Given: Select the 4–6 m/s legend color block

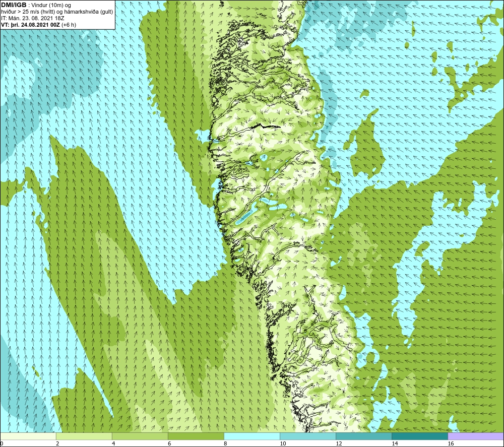Looking at the screenshot, I should coord(140,436).
